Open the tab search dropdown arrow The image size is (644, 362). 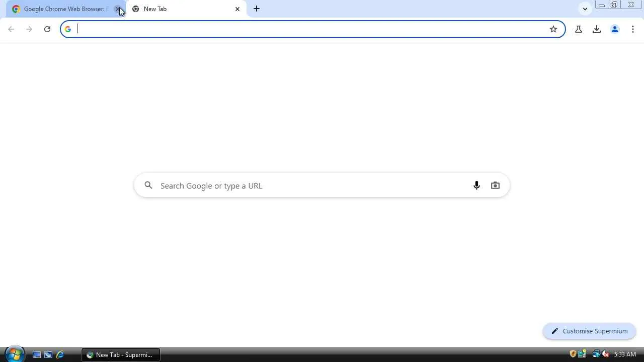pyautogui.click(x=585, y=9)
